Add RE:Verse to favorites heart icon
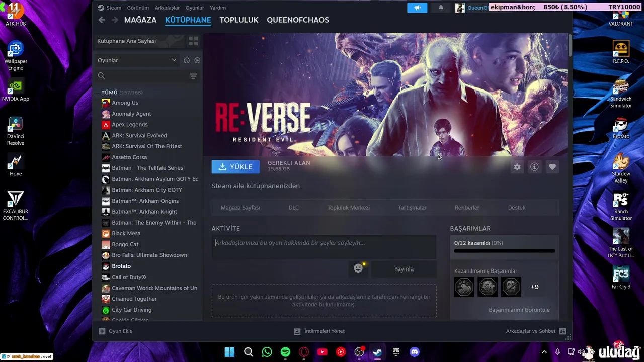 (x=552, y=167)
